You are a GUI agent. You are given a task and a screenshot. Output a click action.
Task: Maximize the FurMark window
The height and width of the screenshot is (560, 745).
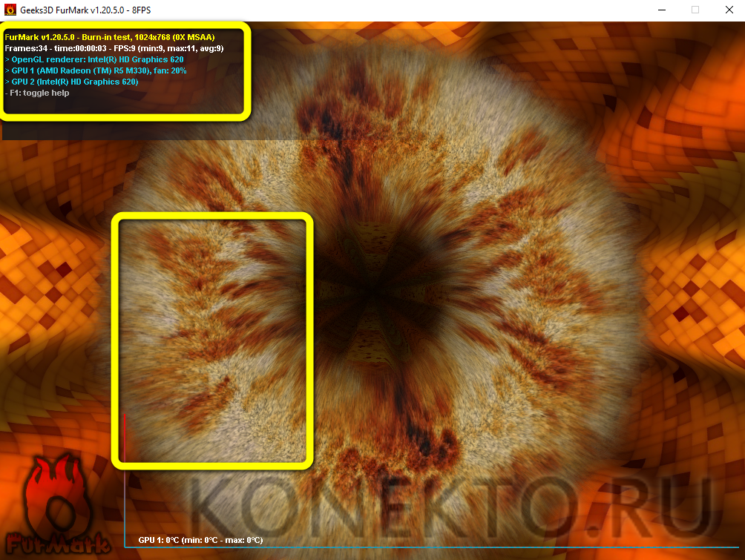695,10
